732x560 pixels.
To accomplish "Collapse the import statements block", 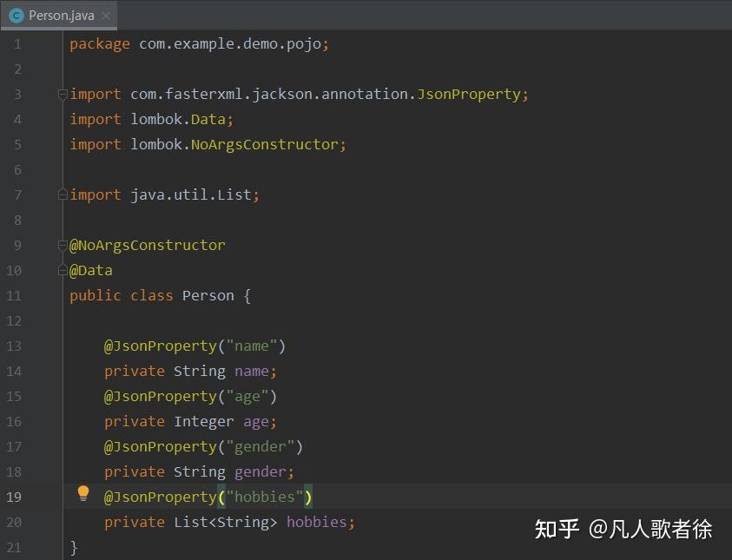I will point(62,94).
